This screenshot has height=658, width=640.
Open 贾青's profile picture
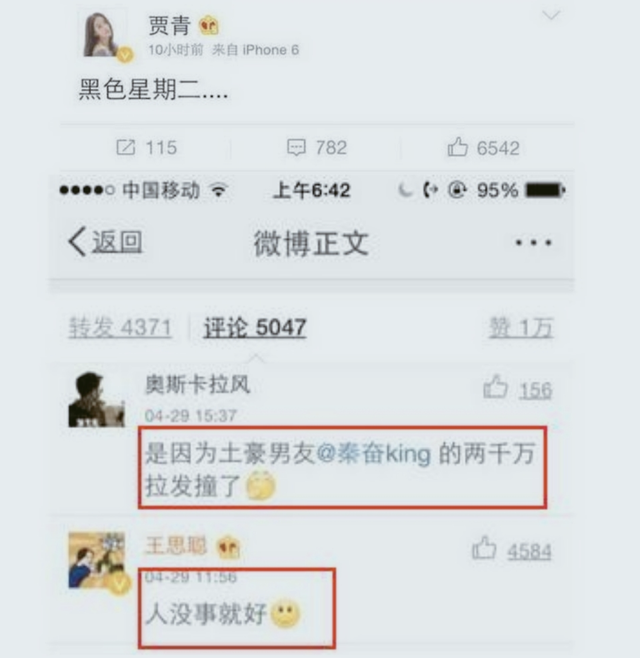point(104,35)
